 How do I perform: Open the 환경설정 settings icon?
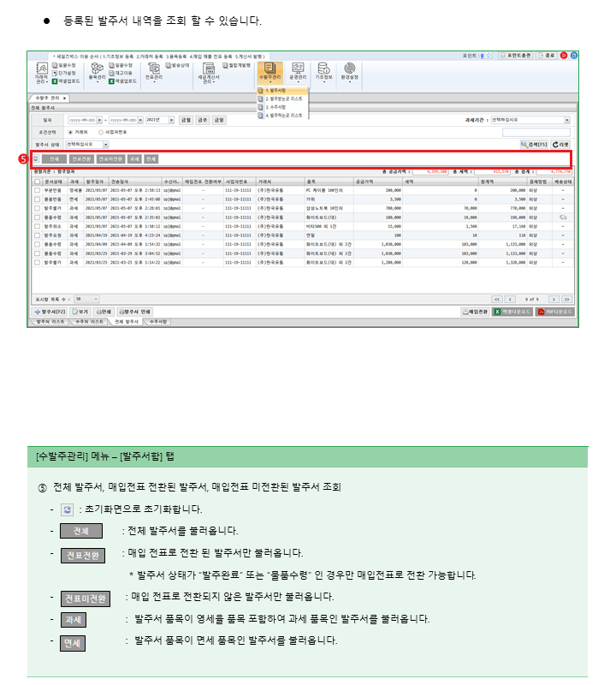tap(350, 72)
